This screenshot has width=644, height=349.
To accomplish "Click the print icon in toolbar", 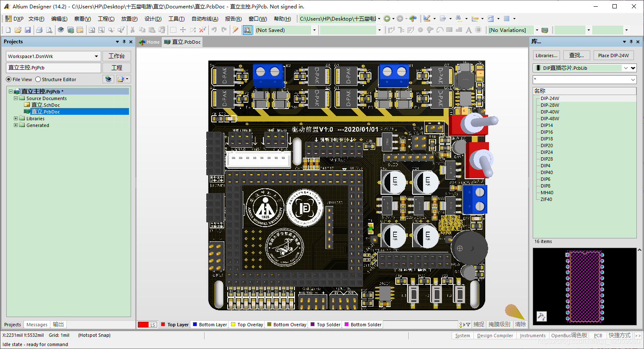I will click(39, 30).
